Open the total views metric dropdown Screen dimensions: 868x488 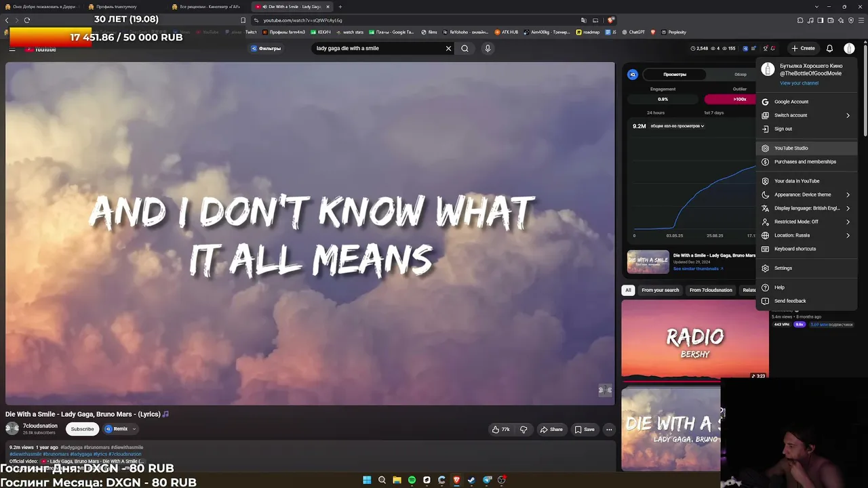(x=677, y=126)
